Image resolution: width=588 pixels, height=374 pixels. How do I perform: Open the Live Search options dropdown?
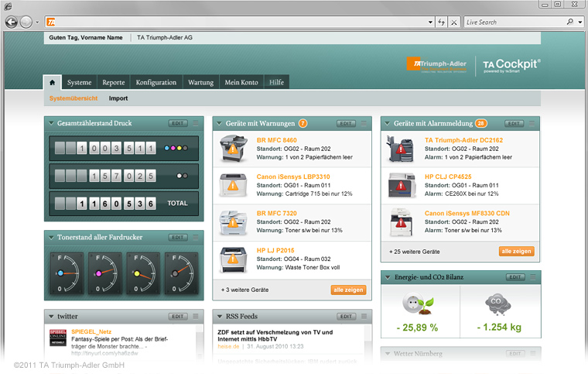point(580,22)
